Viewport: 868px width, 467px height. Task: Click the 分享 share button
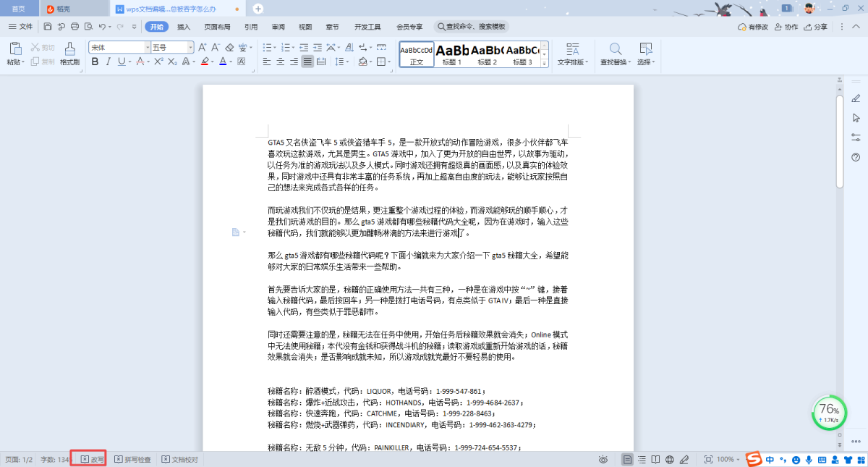pyautogui.click(x=816, y=27)
